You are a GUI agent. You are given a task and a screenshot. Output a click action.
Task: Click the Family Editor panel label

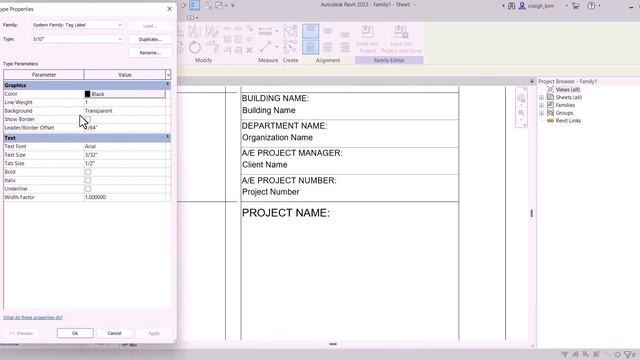(389, 60)
